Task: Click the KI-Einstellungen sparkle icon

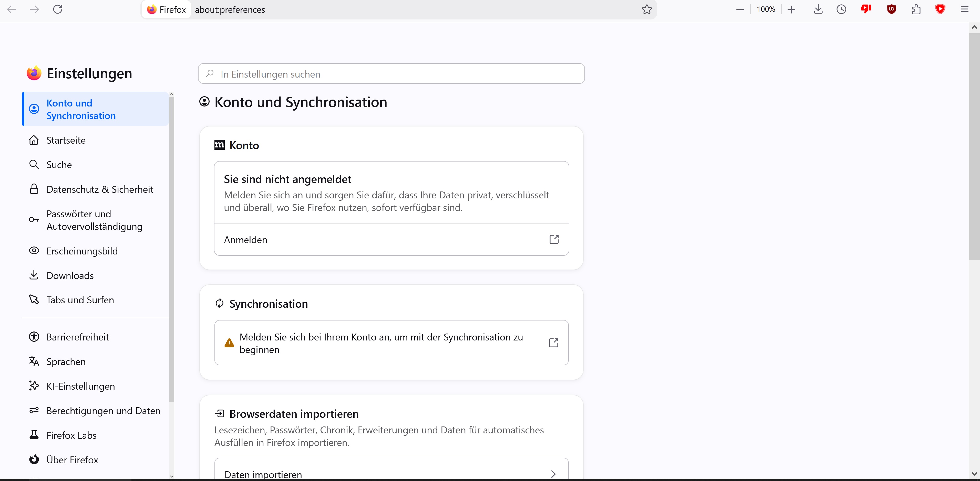Action: point(34,386)
